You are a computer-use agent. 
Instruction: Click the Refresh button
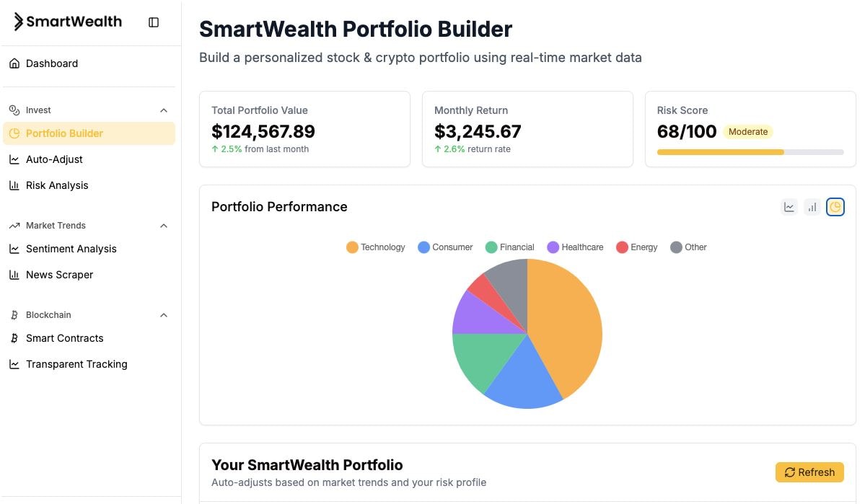click(x=809, y=472)
